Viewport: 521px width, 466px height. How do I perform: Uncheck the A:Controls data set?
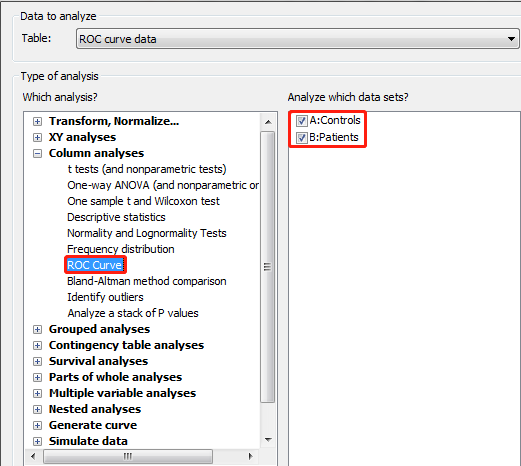coord(302,121)
